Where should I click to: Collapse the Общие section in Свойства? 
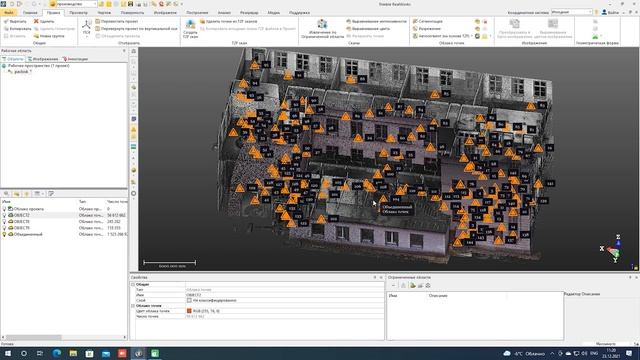click(133, 284)
